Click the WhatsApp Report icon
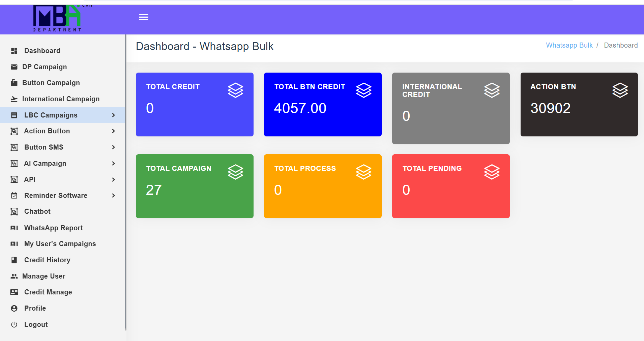 point(14,228)
